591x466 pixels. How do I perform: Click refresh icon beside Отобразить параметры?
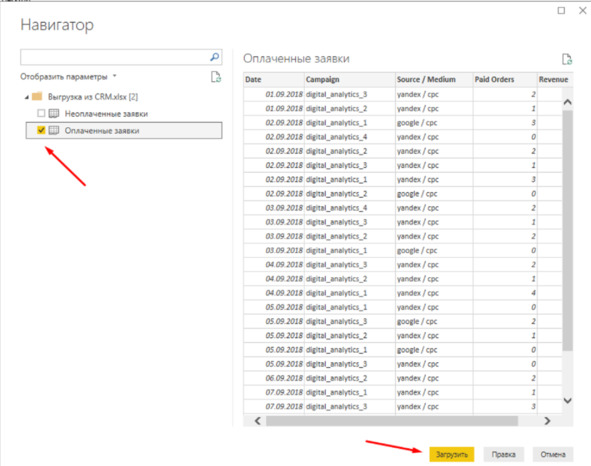click(x=216, y=77)
